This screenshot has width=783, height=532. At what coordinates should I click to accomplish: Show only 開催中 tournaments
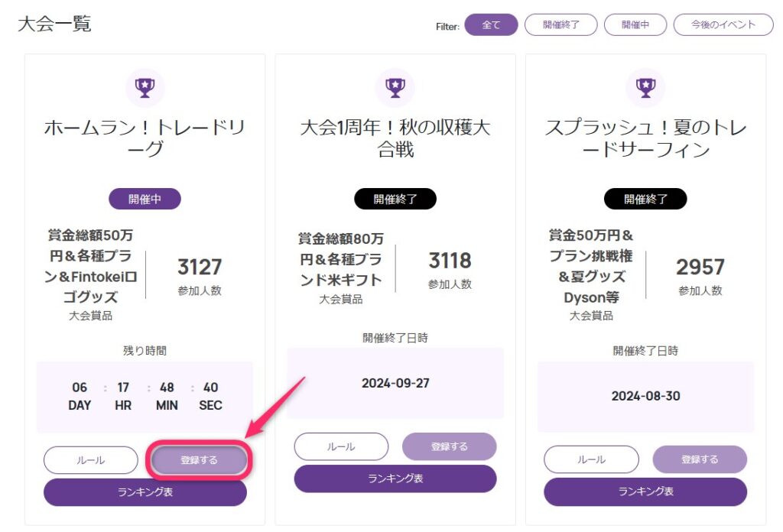pyautogui.click(x=635, y=25)
